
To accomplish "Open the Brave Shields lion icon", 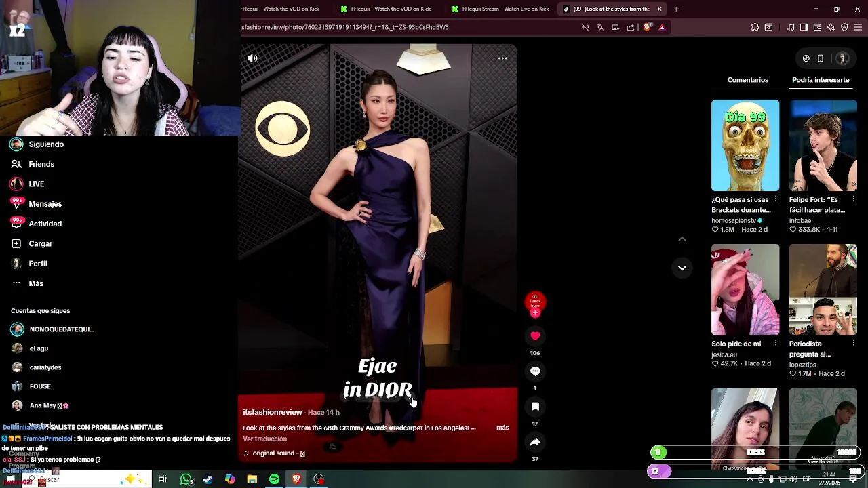I will [x=647, y=27].
